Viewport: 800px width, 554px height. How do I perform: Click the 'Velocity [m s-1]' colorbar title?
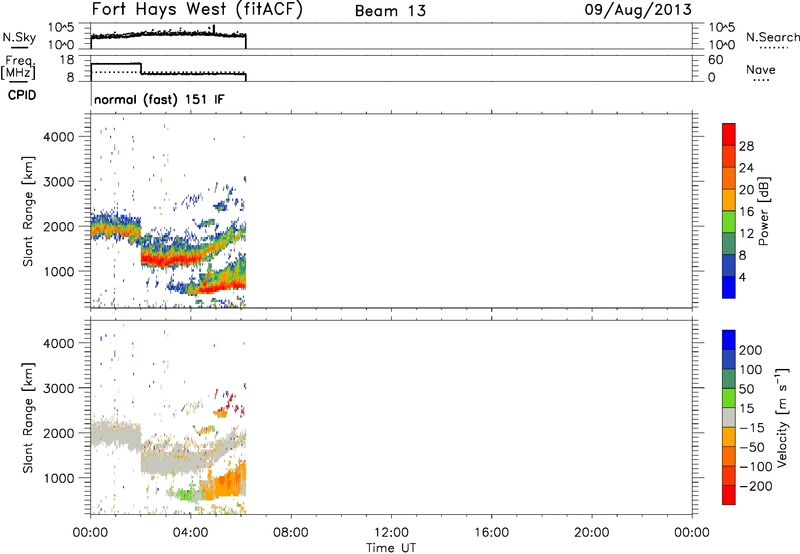(x=782, y=417)
